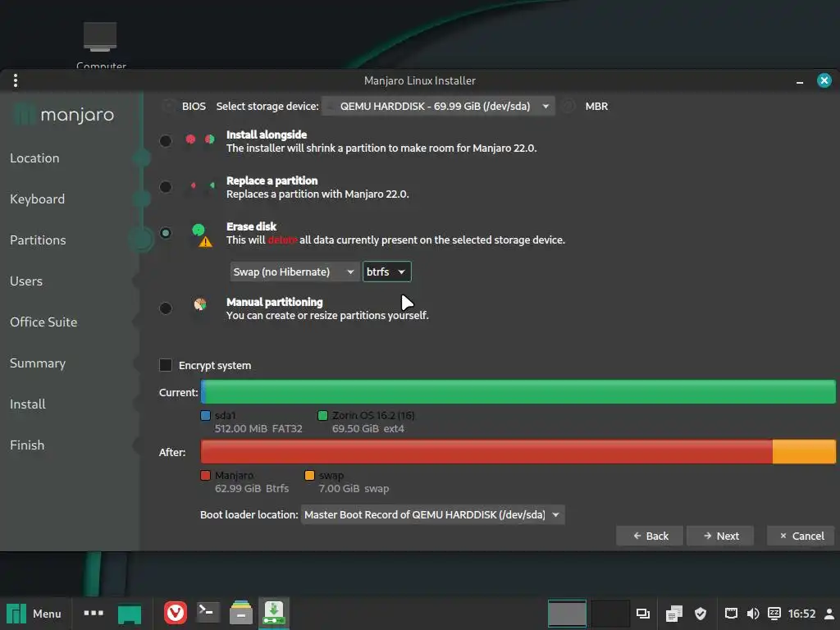Go to the Users step
This screenshot has height=630, width=840.
point(25,281)
